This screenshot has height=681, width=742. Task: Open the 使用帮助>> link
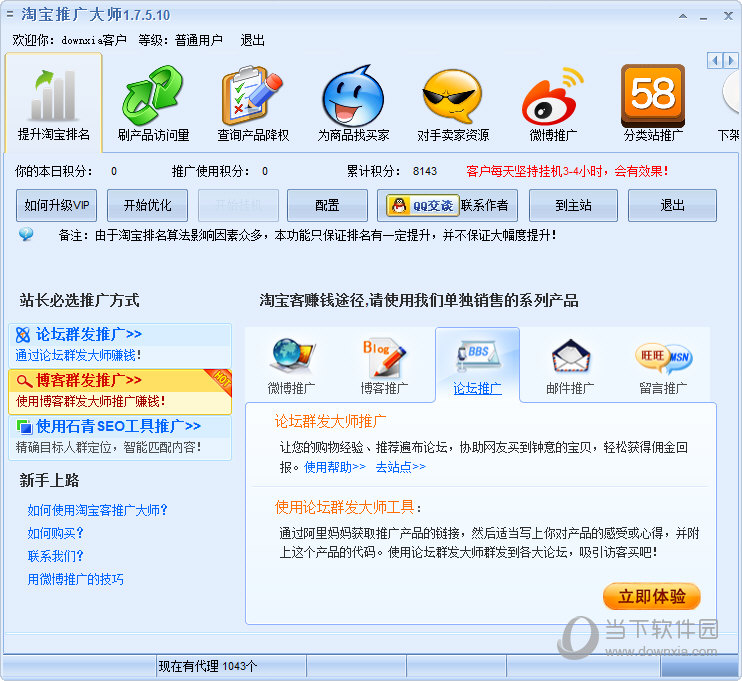click(335, 467)
